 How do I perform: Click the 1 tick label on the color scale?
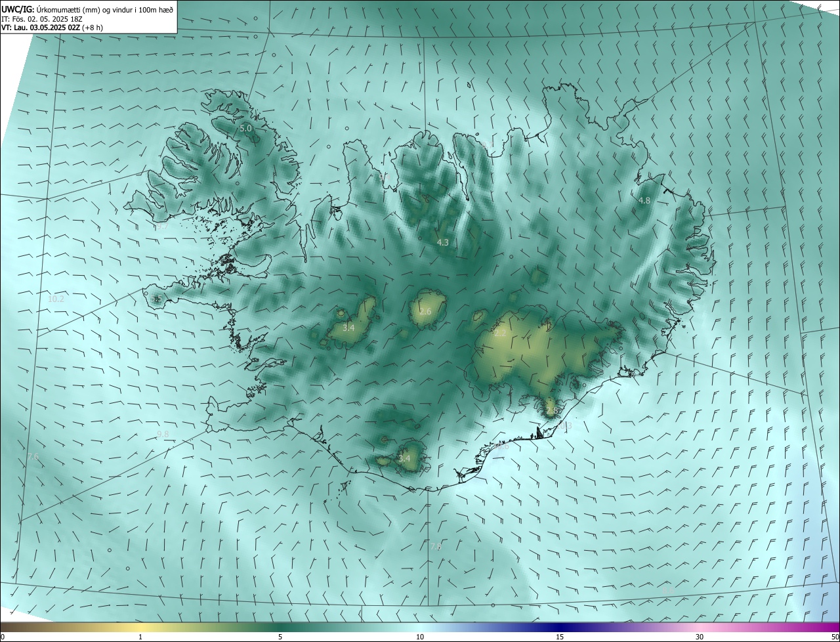pyautogui.click(x=140, y=637)
